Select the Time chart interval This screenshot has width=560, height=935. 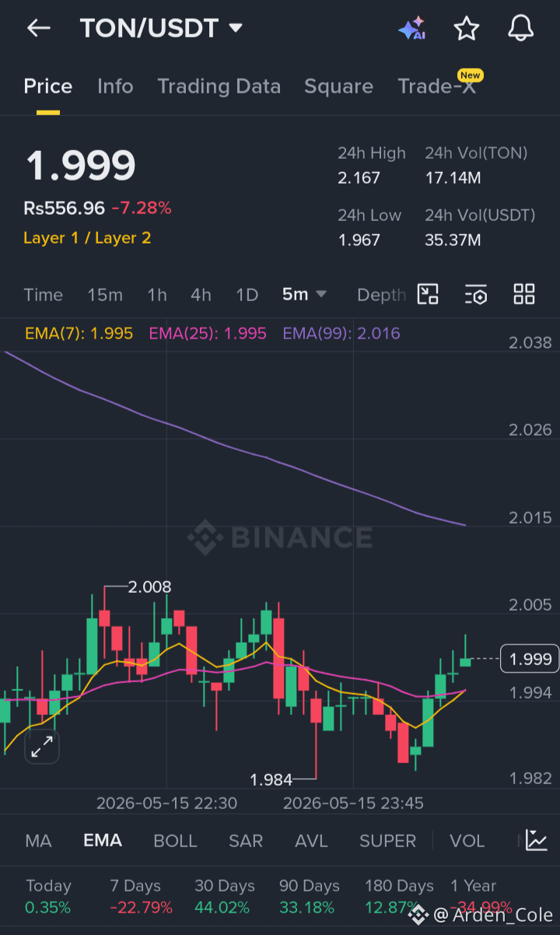(x=43, y=295)
